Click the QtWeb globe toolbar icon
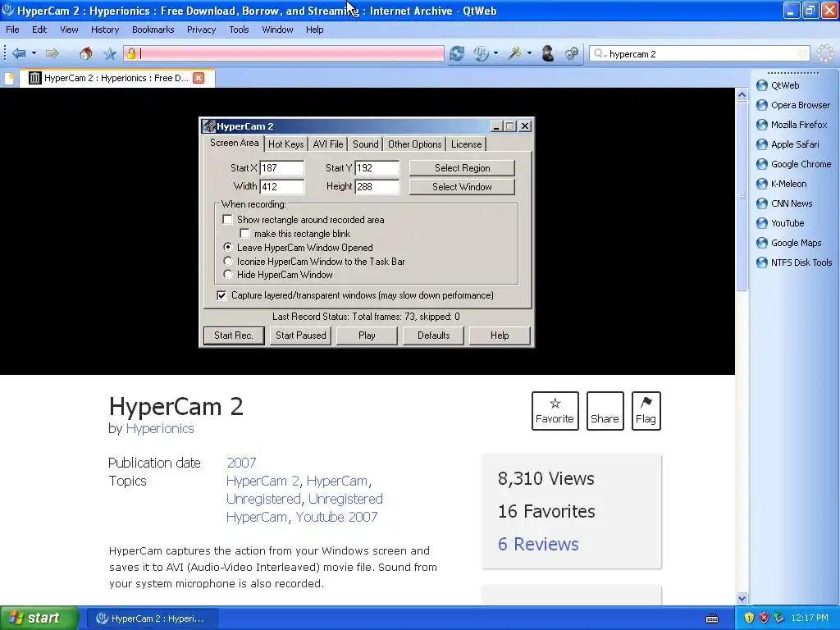The height and width of the screenshot is (630, 840). pyautogui.click(x=481, y=53)
